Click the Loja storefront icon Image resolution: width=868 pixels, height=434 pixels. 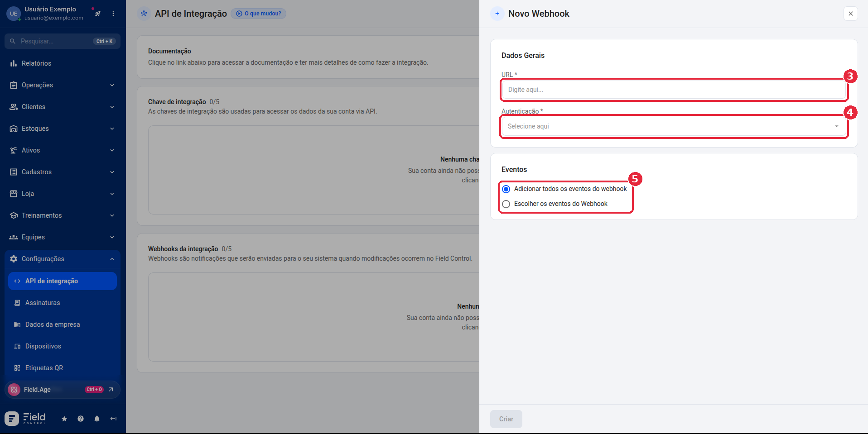pyautogui.click(x=14, y=194)
